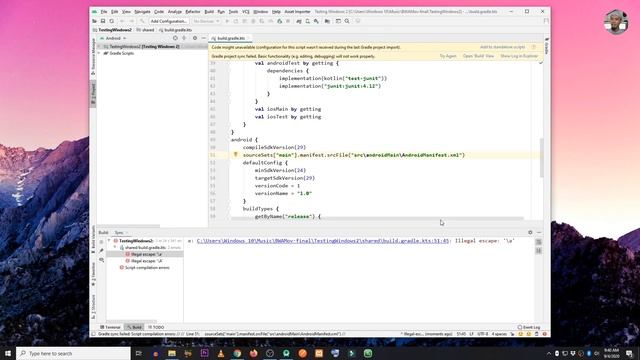640x360 pixels.
Task: Click the Save All toolbar icon
Action: point(103,21)
